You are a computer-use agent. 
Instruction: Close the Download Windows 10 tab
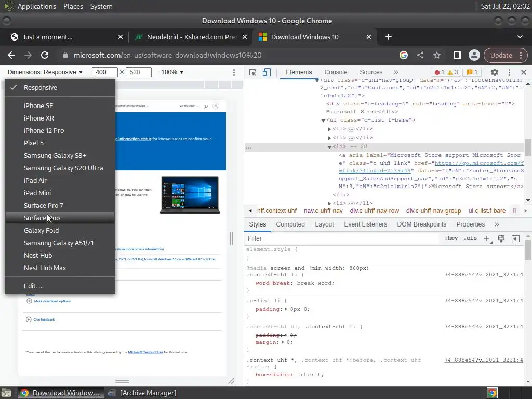(x=369, y=37)
